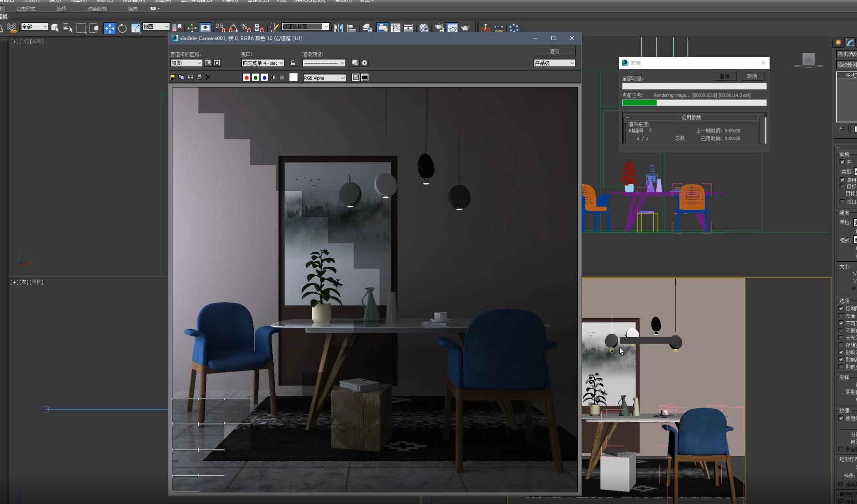Click the 全部动画 progress bar
Viewport: 857px width, 504px height.
(x=694, y=86)
